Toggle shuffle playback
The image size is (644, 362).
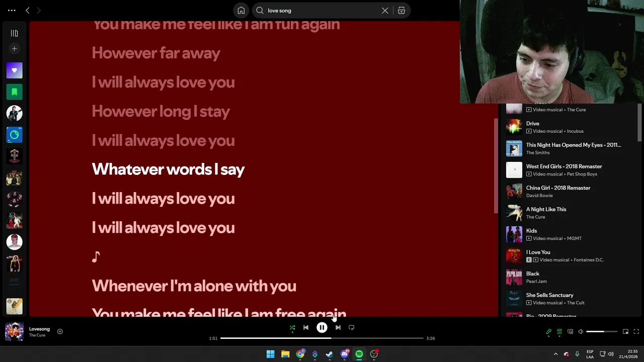tap(292, 328)
